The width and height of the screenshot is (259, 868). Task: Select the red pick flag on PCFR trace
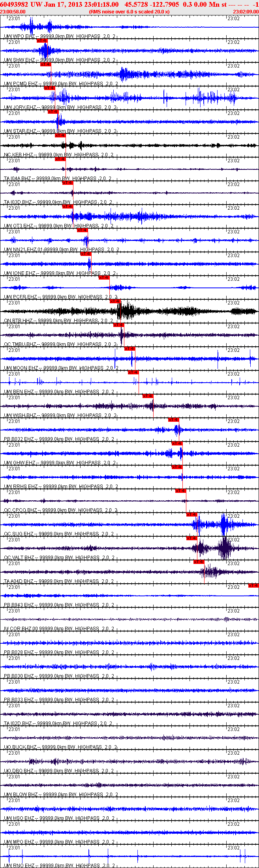(x=104, y=277)
